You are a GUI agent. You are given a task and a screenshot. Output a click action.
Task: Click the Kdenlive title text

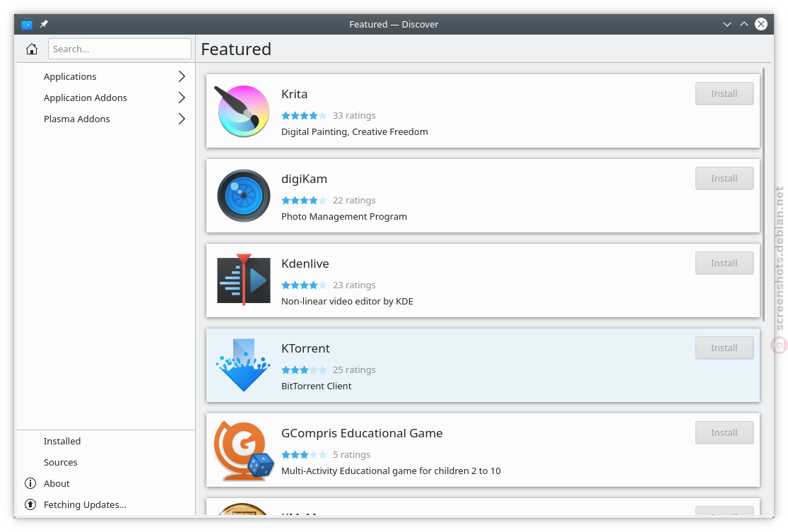(305, 264)
